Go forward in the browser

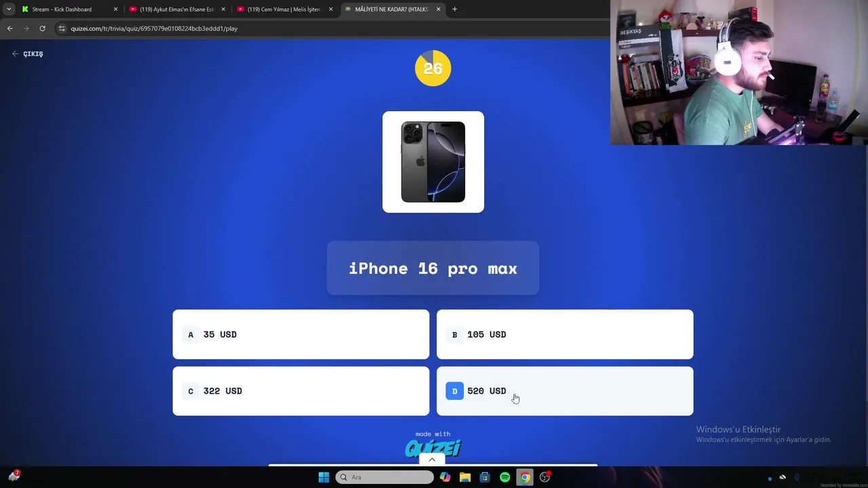point(26,28)
